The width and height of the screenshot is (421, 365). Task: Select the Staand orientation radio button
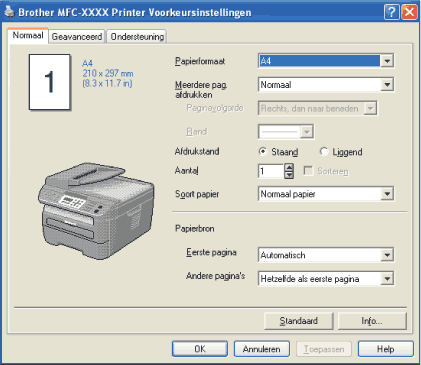pos(263,152)
